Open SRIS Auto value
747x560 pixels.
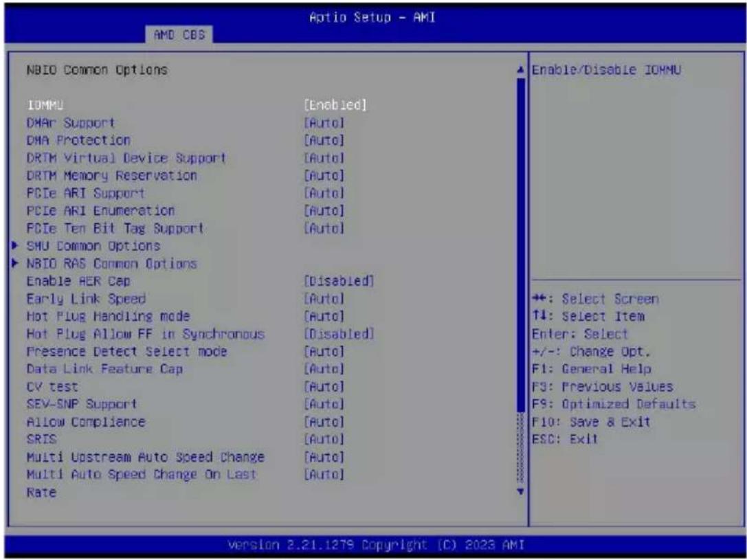click(x=324, y=440)
